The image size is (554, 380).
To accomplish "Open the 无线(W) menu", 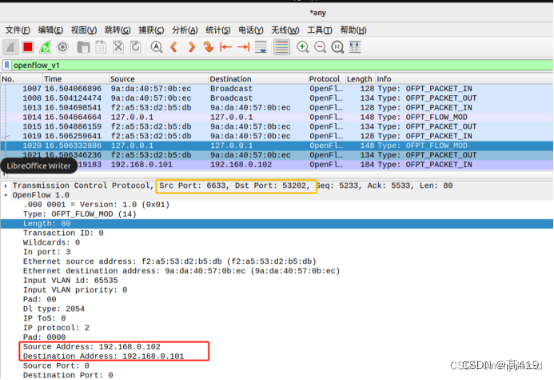I will click(285, 30).
